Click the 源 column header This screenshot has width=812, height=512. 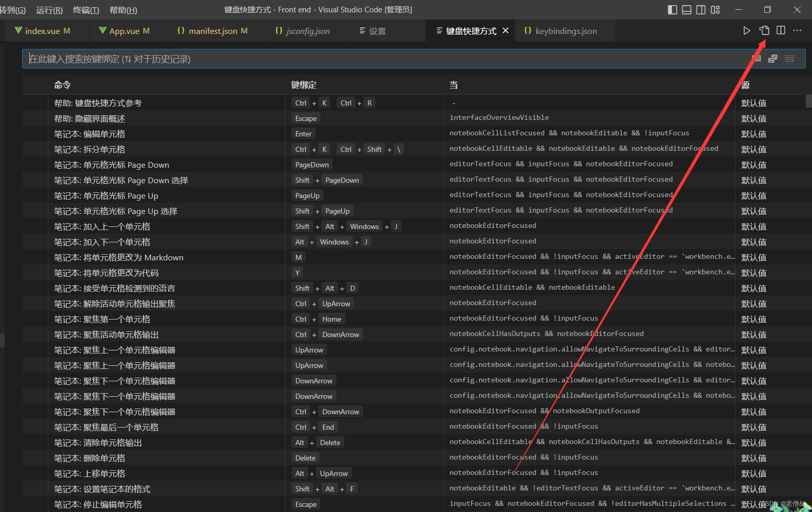point(745,85)
